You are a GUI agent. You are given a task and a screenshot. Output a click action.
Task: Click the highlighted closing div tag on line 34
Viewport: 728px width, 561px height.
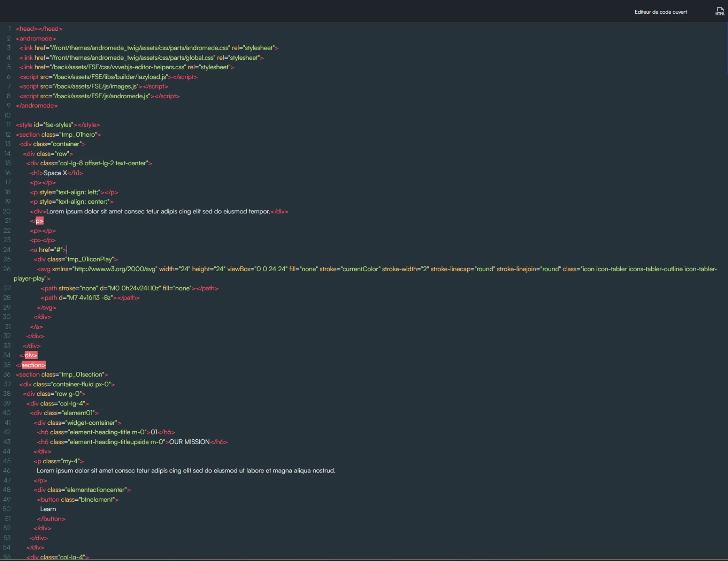pyautogui.click(x=31, y=355)
